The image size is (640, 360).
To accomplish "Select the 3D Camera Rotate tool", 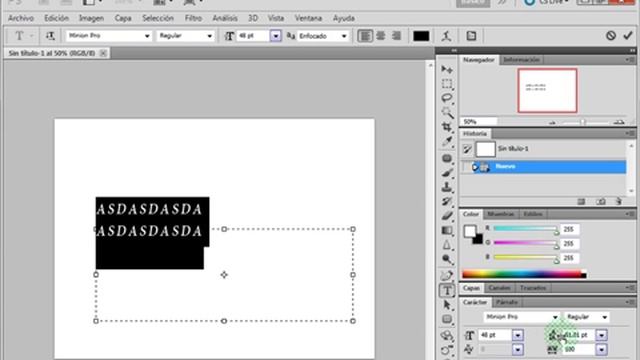I will click(x=447, y=350).
